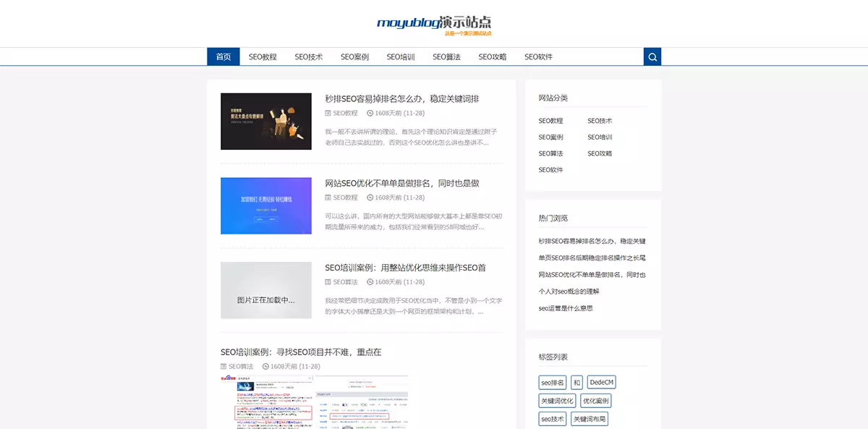Open 网站SEO优化不单单是做排名 in 热门浏览 list
Image resolution: width=868 pixels, height=429 pixels.
[592, 275]
